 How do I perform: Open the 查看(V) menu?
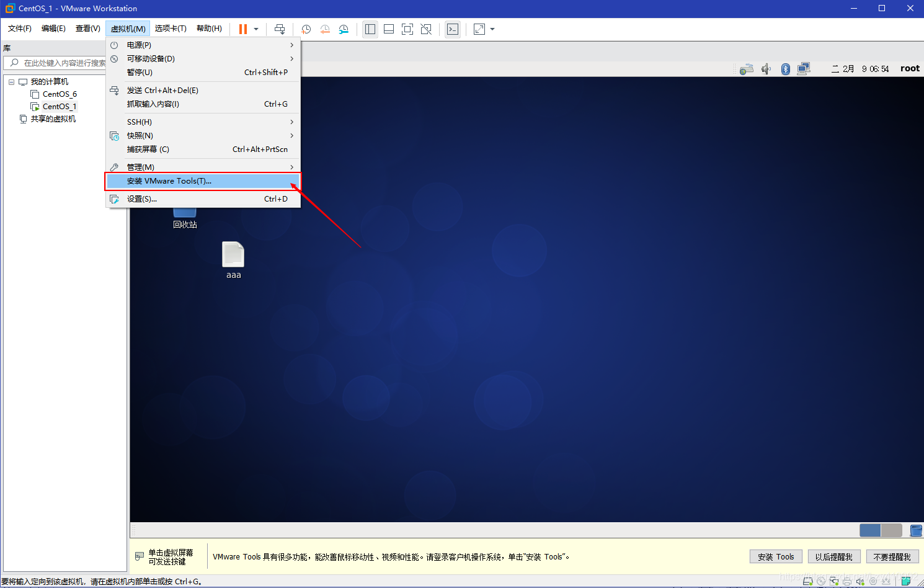(87, 29)
